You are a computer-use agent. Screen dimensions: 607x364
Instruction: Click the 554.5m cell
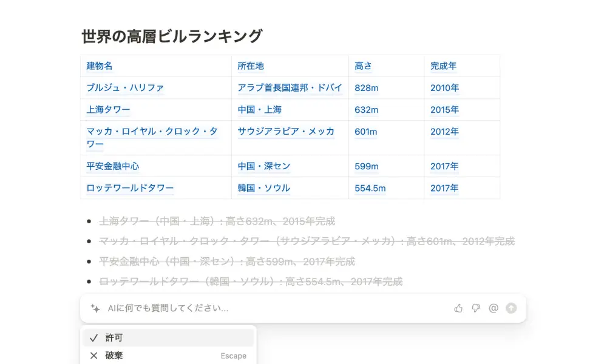coord(386,188)
